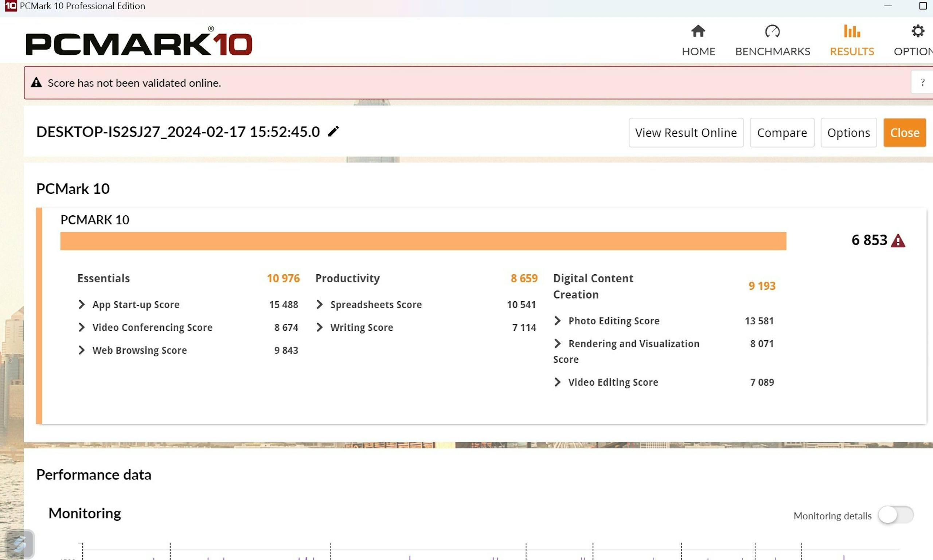Expand Spreadsheets Score details

[320, 304]
